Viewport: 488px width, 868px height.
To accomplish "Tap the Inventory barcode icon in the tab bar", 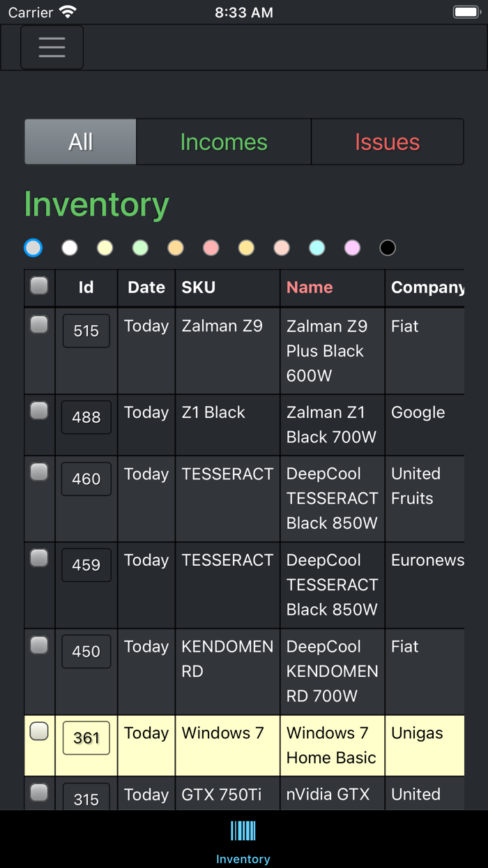I will 243,831.
